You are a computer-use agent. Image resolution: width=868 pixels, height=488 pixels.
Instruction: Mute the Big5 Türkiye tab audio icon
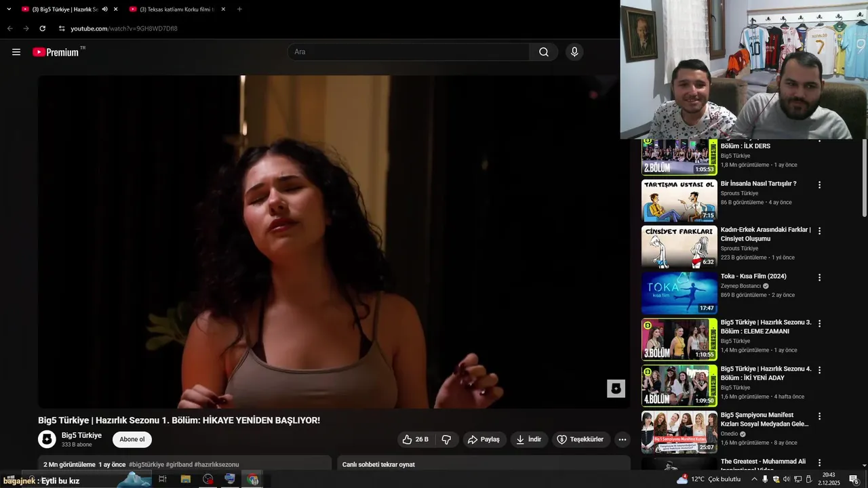point(105,9)
